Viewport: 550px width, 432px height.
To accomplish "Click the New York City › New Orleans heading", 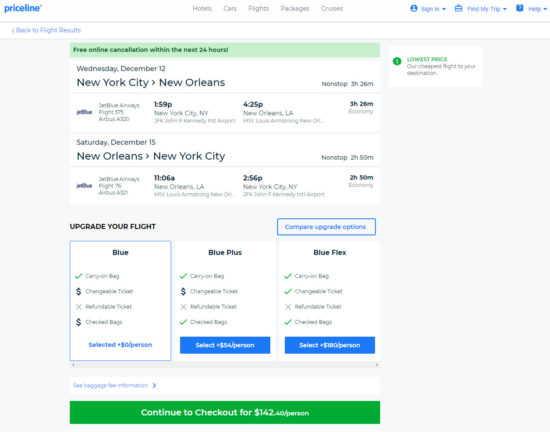I will [151, 82].
